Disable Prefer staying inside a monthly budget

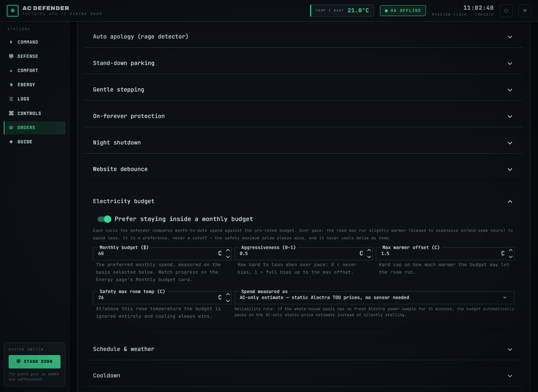pyautogui.click(x=104, y=219)
